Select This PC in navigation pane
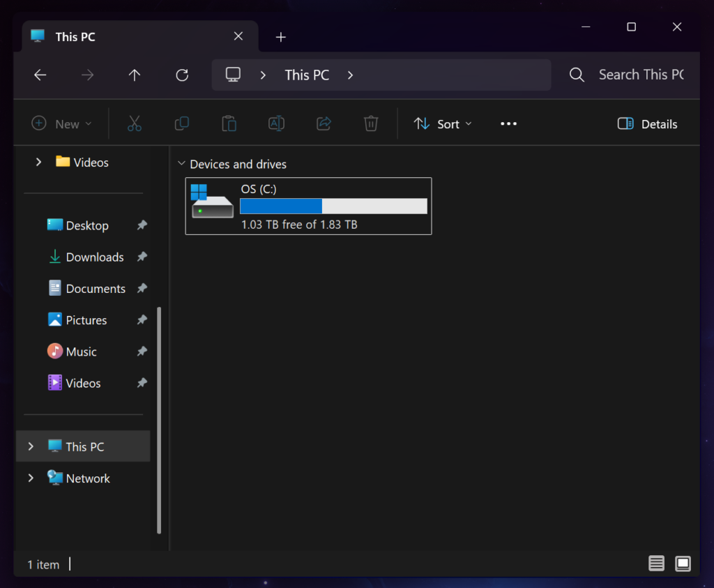714x588 pixels. point(83,446)
